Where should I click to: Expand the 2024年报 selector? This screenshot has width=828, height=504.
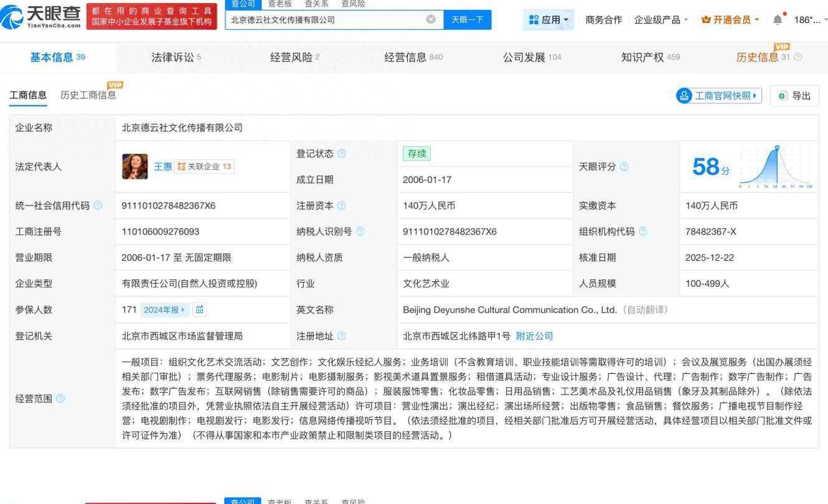(x=164, y=310)
